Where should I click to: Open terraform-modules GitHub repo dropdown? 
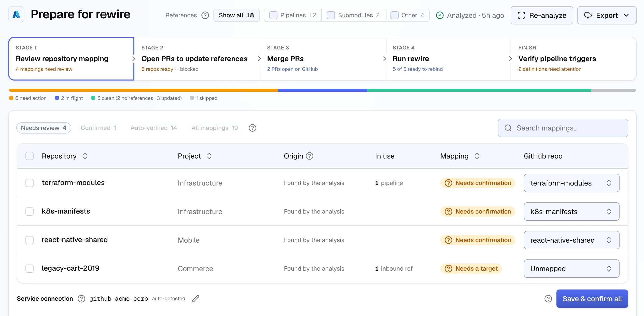(x=571, y=183)
